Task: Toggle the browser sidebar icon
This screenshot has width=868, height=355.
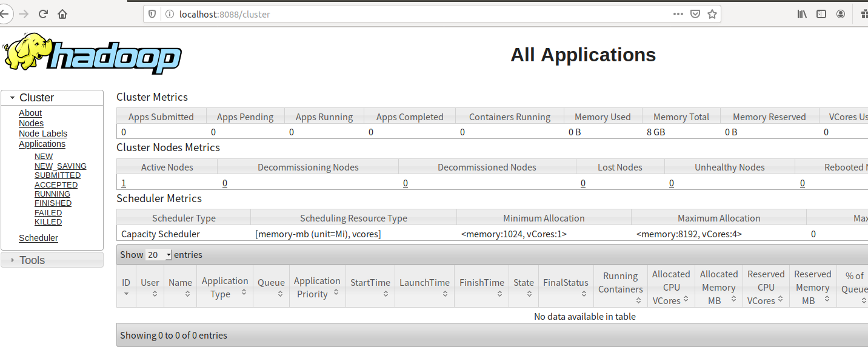Action: coord(821,14)
